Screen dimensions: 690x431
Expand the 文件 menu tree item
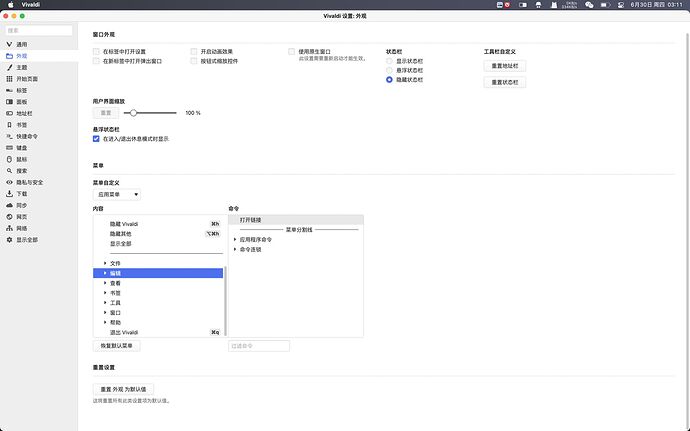(105, 262)
